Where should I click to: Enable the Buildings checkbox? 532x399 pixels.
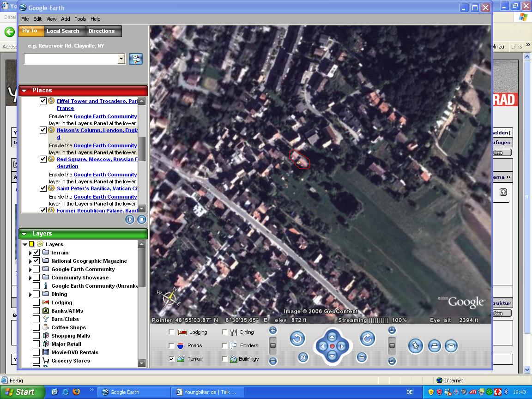click(x=224, y=359)
